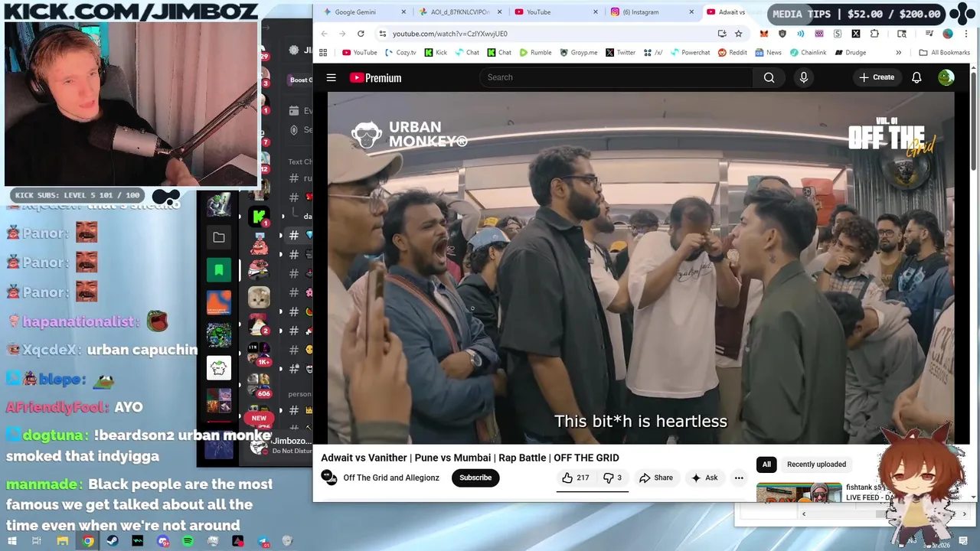
Task: Click the green bookmark icon in Discord sidebar
Action: tap(219, 270)
